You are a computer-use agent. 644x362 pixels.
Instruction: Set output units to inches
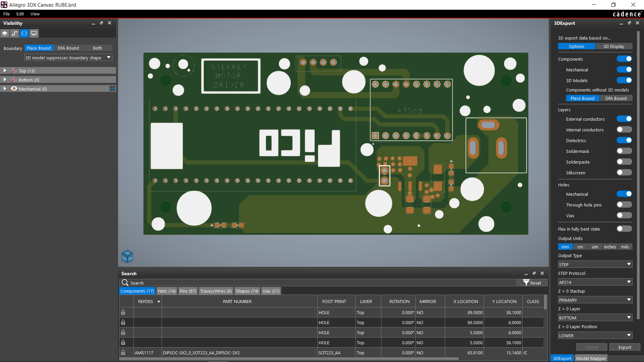pos(610,247)
